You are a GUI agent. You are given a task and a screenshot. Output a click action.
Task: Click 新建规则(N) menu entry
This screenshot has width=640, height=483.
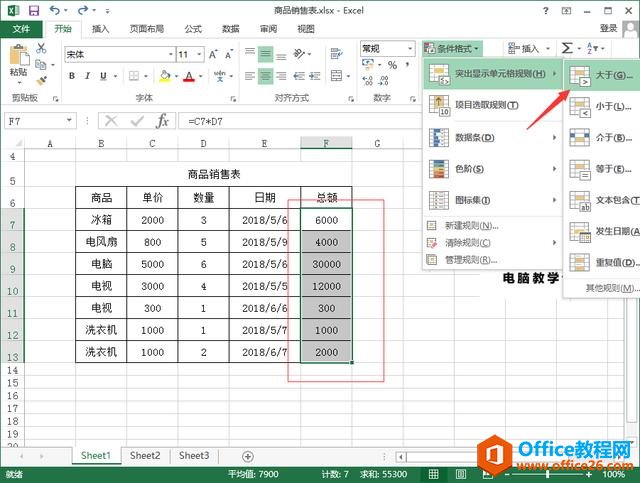493,226
